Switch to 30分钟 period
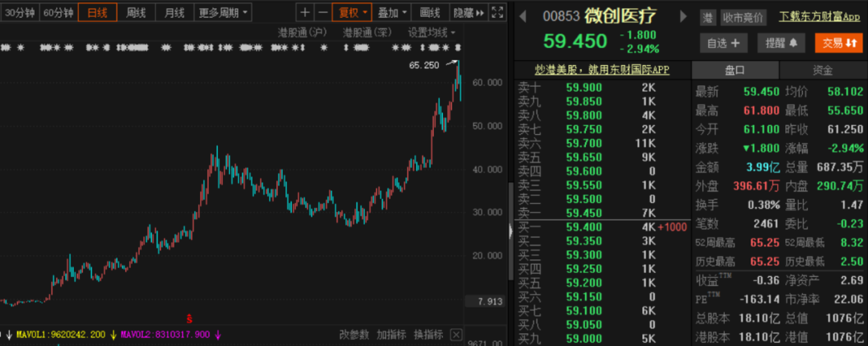This screenshot has height=346, width=868. pyautogui.click(x=20, y=12)
